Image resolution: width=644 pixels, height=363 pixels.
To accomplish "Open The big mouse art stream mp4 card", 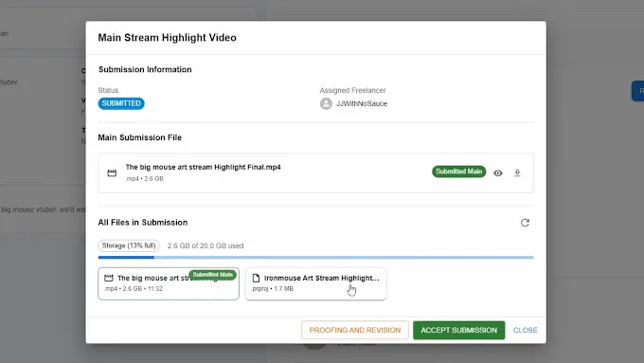I will 169,283.
